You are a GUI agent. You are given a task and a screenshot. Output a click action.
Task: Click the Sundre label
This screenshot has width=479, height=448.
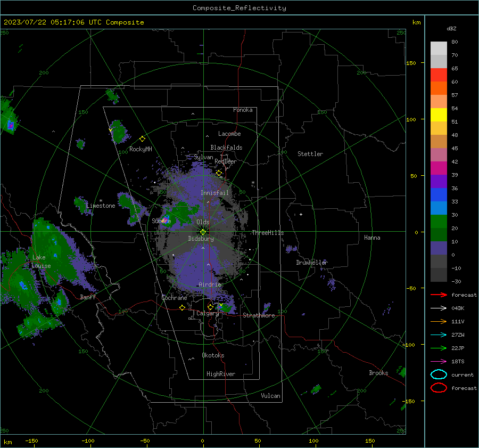[x=161, y=221]
